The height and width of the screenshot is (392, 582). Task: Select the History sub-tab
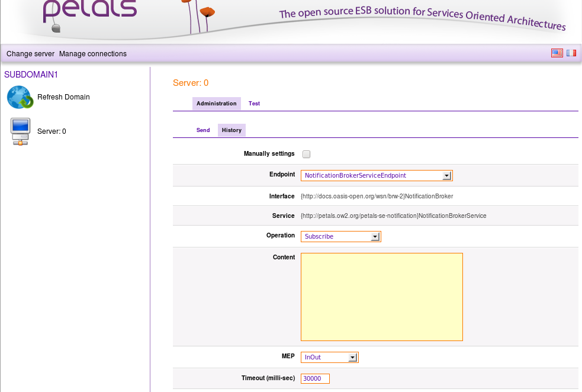231,130
